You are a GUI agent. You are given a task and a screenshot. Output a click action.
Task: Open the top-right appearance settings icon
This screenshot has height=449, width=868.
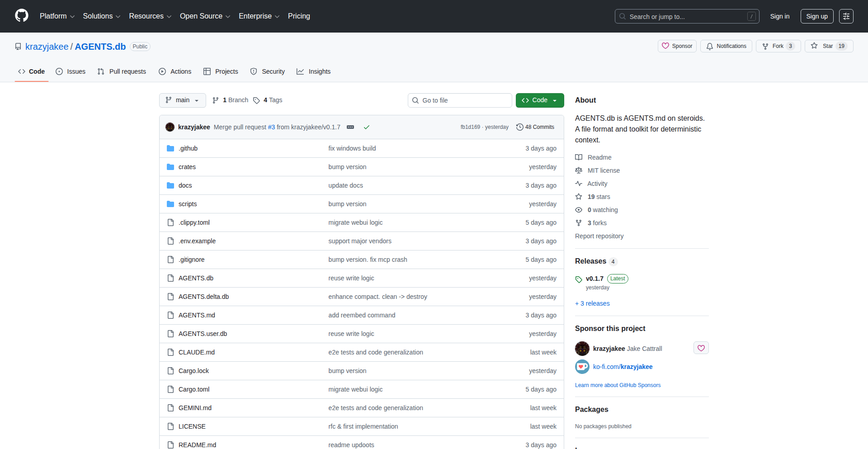tap(846, 16)
